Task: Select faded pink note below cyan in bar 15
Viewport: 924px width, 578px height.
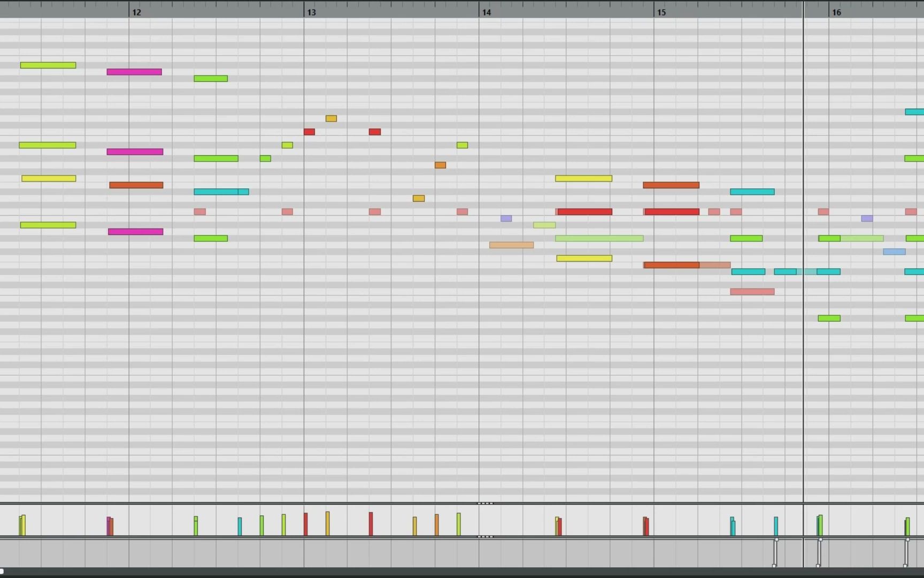Action: 752,292
